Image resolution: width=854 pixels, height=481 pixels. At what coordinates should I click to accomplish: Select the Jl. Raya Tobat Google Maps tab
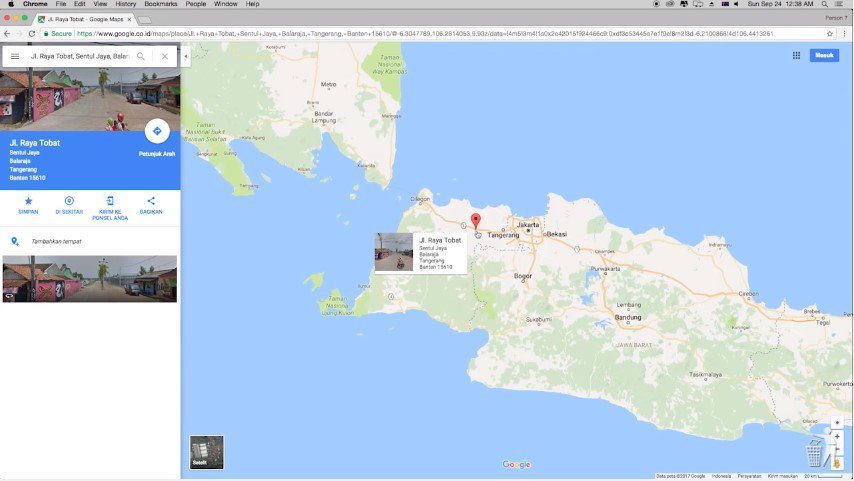(x=85, y=19)
